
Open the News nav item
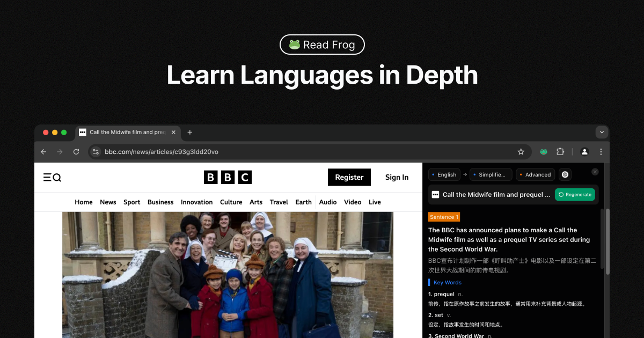[108, 202]
